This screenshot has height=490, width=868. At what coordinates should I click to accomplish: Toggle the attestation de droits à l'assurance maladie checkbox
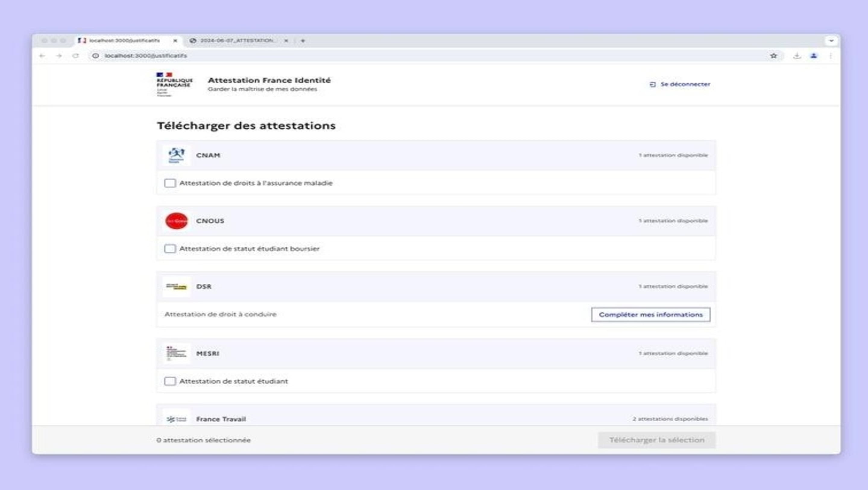169,183
